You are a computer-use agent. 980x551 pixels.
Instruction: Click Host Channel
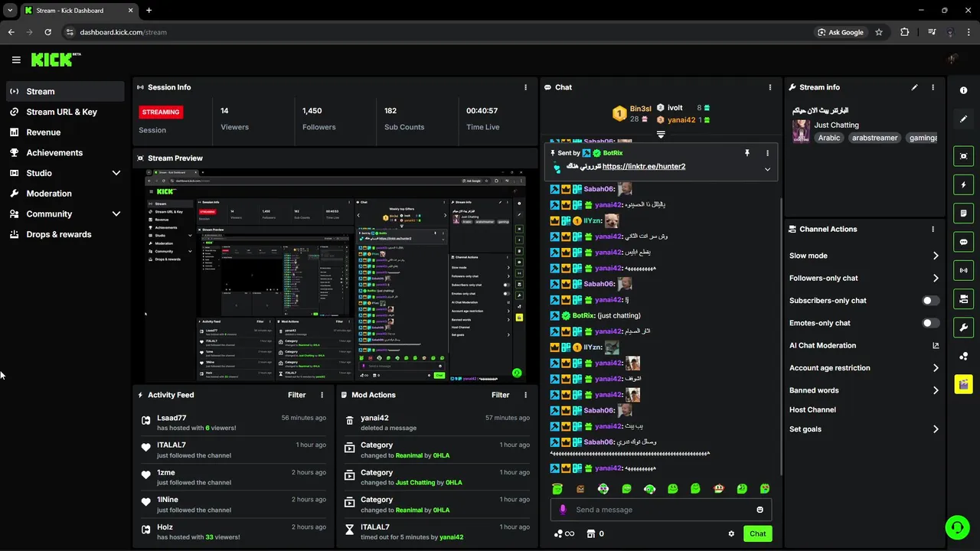coord(812,409)
